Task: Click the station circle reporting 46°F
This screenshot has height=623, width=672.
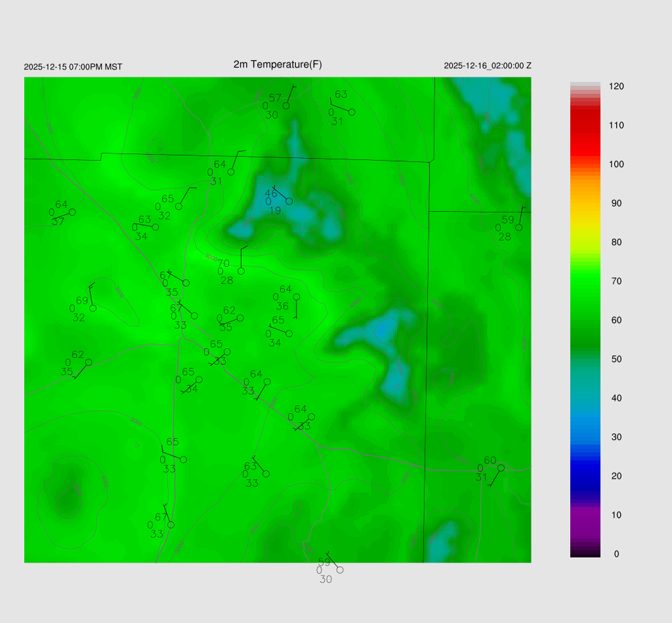Action: (289, 201)
